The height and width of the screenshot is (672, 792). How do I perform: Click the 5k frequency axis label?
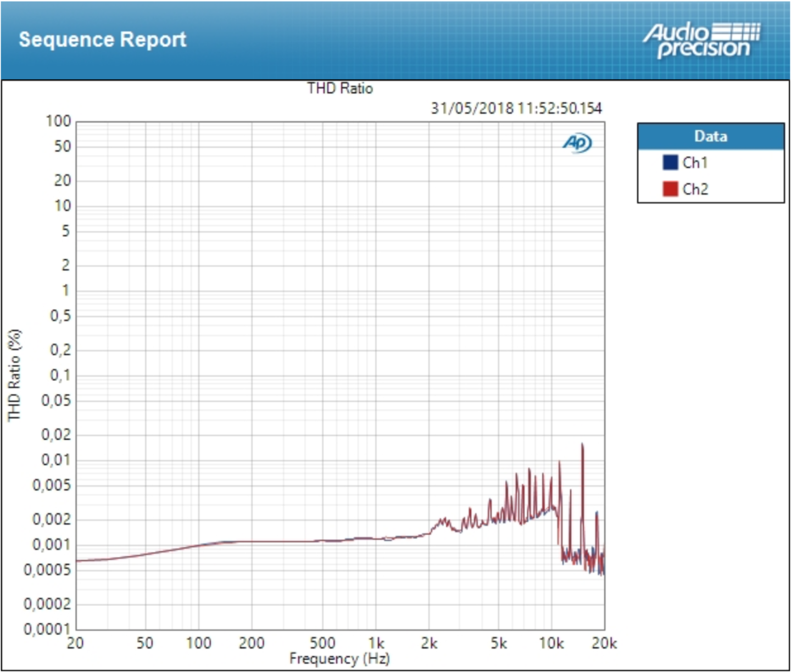(499, 643)
